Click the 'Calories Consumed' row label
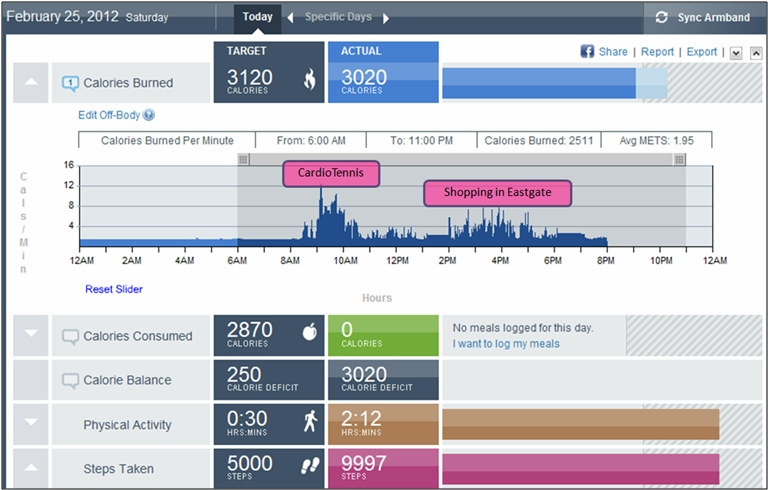Image resolution: width=768 pixels, height=490 pixels. 138,336
